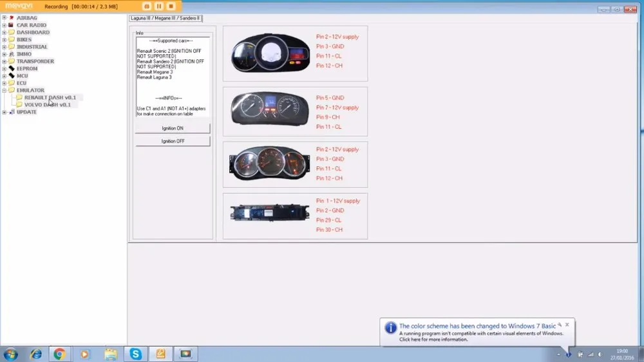Pause the Movavi recording
Image resolution: width=644 pixels, height=362 pixels.
coord(159,6)
